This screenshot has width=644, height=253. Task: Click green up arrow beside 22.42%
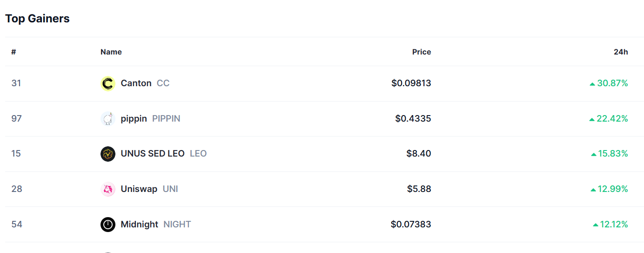(x=592, y=119)
